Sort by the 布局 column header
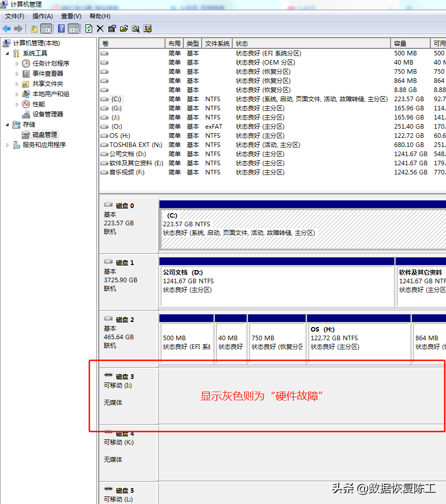 [175, 43]
